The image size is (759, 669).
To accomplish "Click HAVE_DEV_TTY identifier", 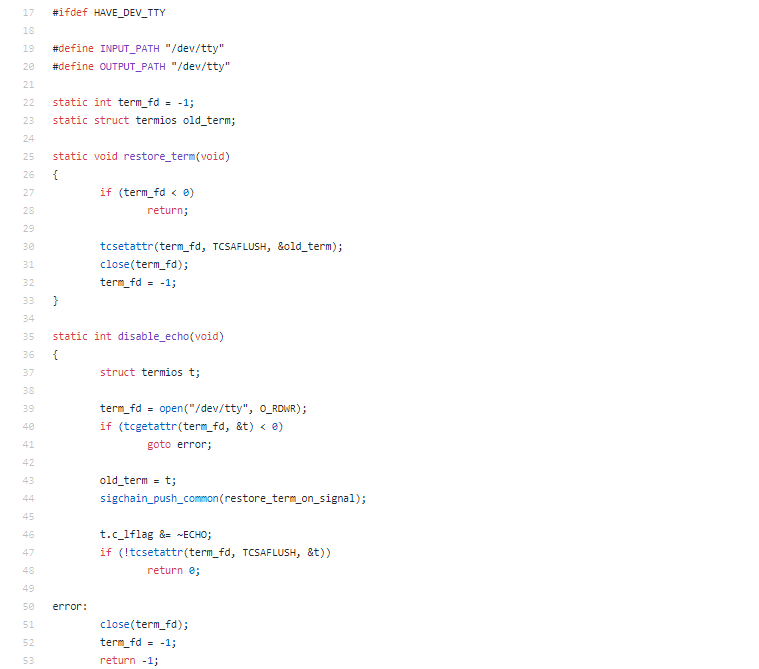I will [x=130, y=13].
